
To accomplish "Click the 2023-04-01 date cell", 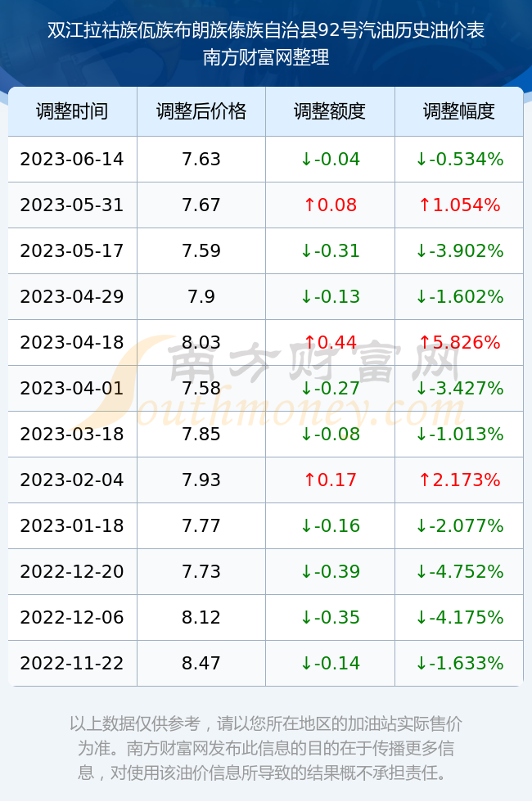I will pyautogui.click(x=72, y=388).
